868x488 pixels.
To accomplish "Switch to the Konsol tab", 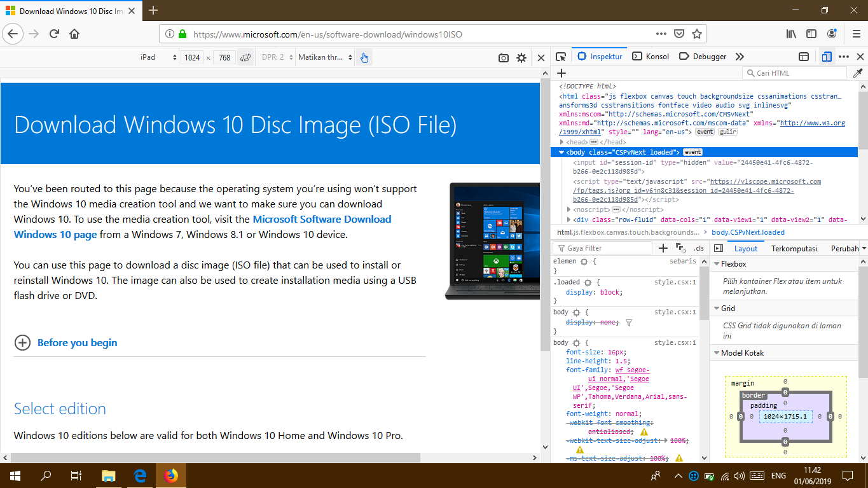I will pos(651,57).
